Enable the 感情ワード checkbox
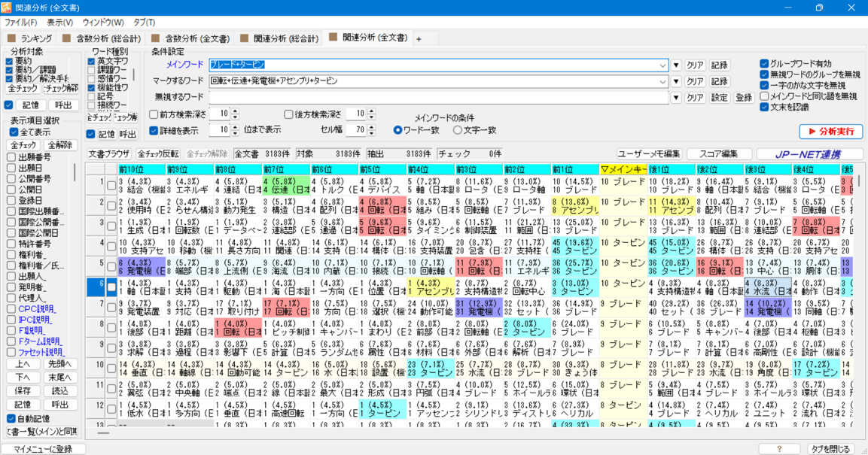This screenshot has height=455, width=868. (x=91, y=79)
